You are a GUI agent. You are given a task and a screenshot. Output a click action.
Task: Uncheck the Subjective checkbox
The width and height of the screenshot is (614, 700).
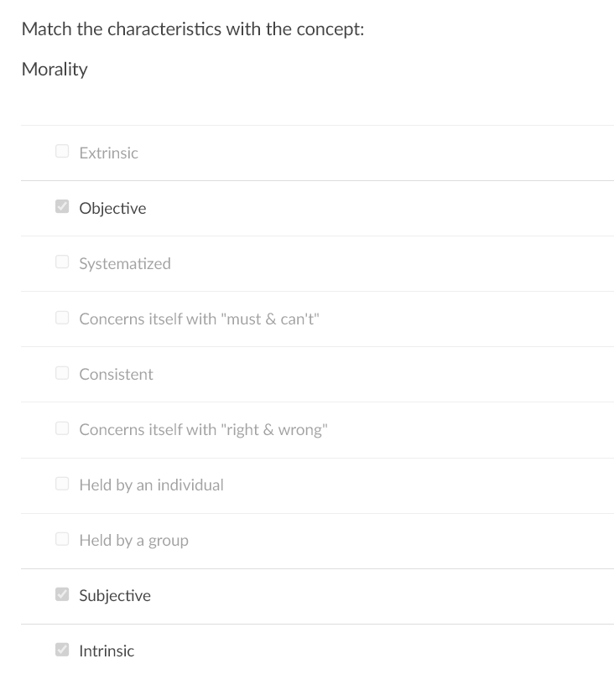(62, 594)
